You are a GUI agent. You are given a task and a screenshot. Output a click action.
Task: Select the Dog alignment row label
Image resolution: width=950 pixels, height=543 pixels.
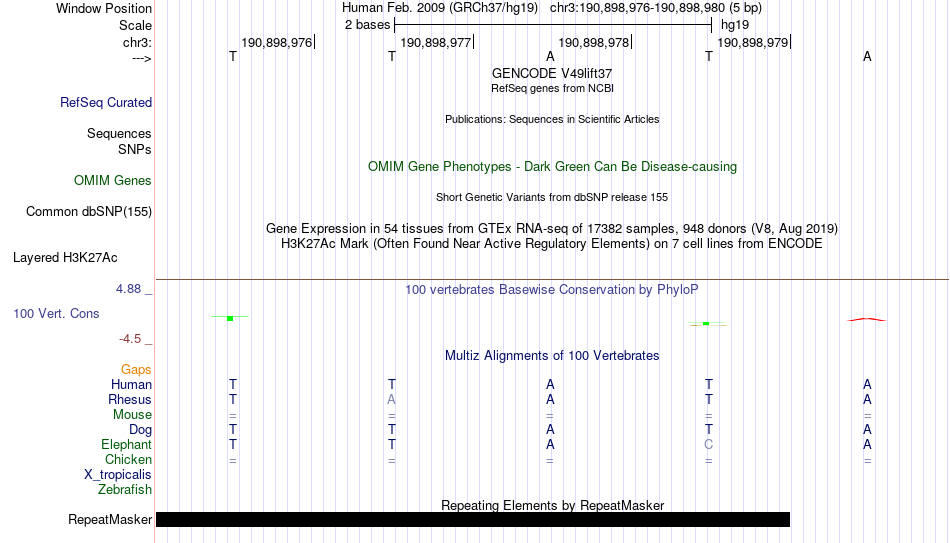tap(141, 430)
